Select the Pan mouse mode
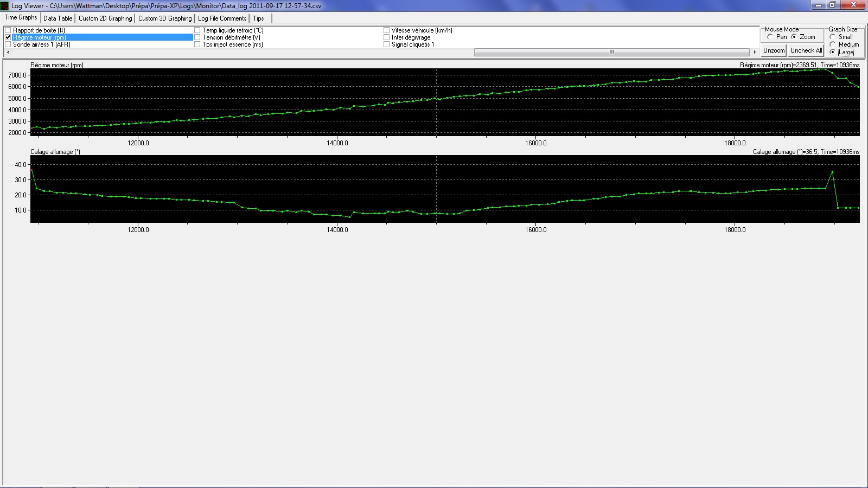Screen dimensions: 868x488 point(770,37)
